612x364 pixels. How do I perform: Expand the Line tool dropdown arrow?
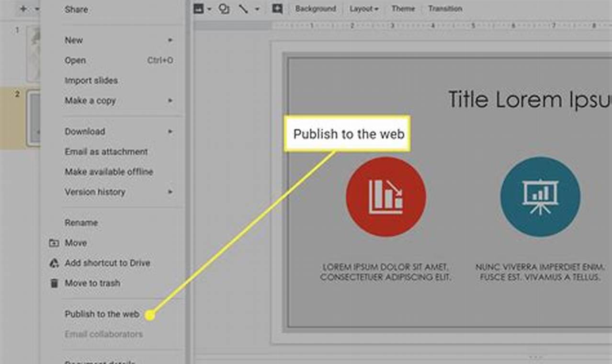[257, 9]
